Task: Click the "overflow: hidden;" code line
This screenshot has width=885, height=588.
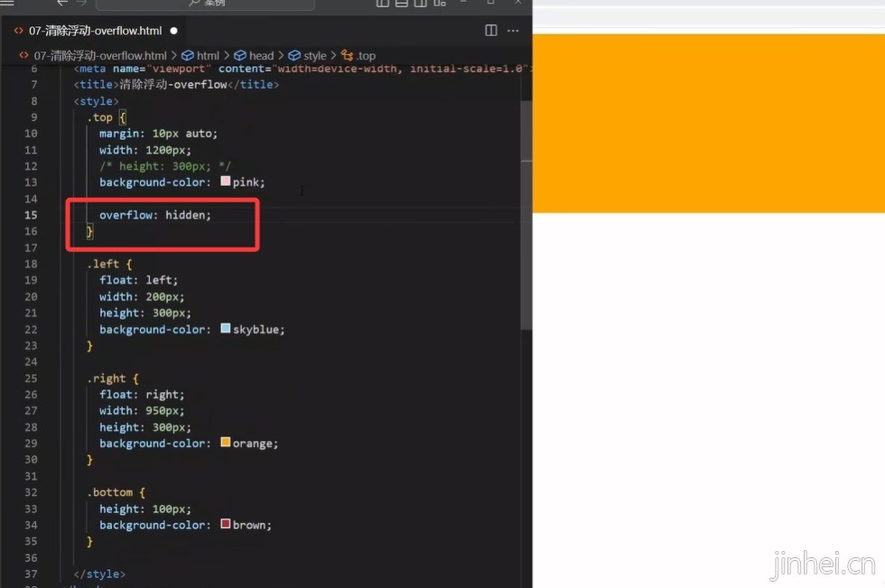Action: (155, 215)
